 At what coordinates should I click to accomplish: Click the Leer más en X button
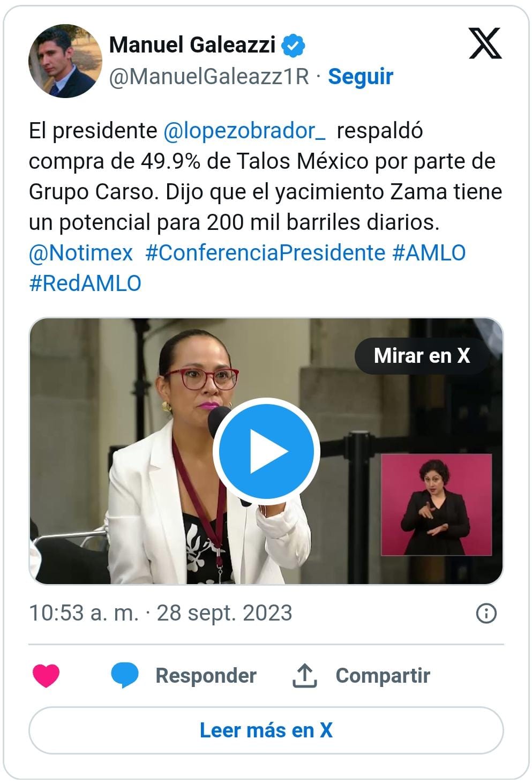coord(266,730)
